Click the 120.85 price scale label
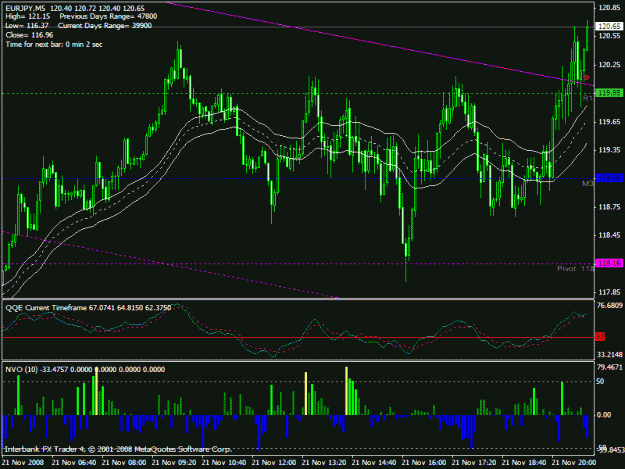 (x=609, y=8)
